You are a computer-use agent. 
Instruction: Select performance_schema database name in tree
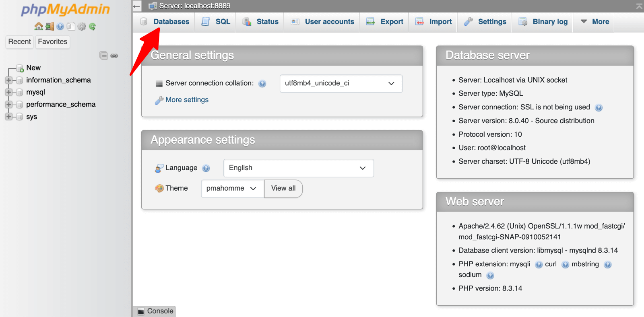61,105
